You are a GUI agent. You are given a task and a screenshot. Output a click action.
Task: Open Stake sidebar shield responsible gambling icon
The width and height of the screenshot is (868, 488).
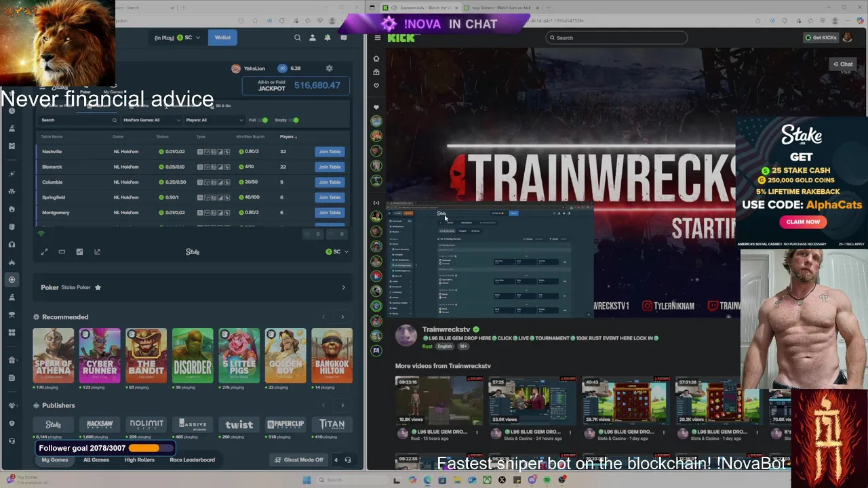point(12,423)
